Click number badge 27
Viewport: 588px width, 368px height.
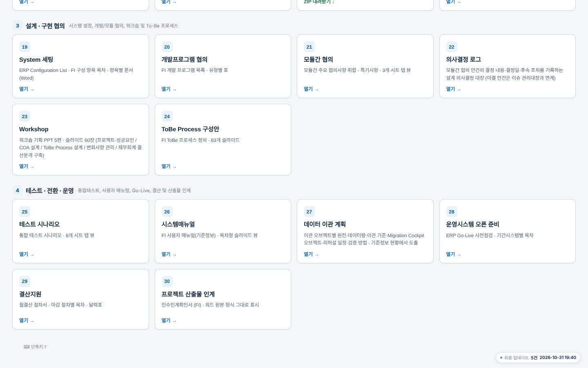(x=309, y=212)
